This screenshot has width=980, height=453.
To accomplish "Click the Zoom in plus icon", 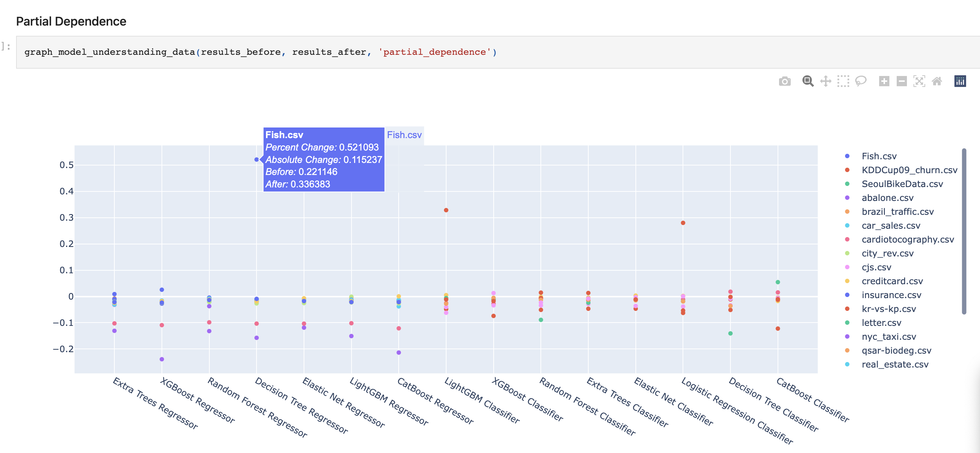I will pyautogui.click(x=884, y=81).
